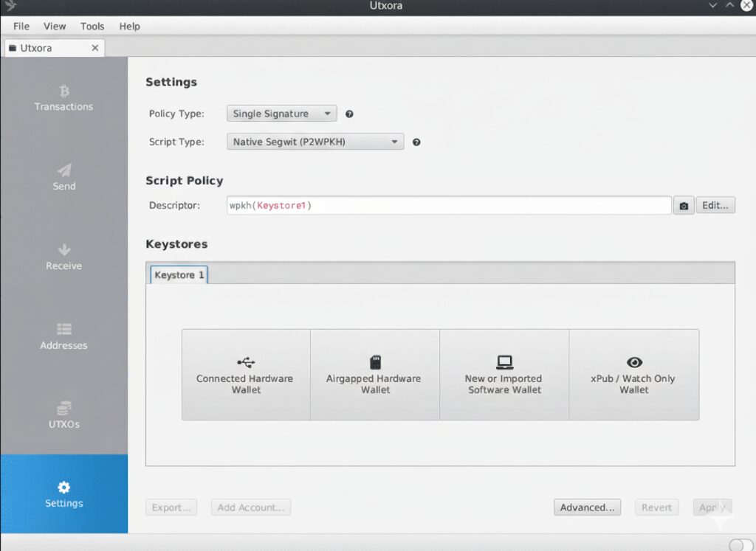Viewport: 756px width, 551px height.
Task: Choose the Connected Hardware Wallet option
Action: (245, 374)
